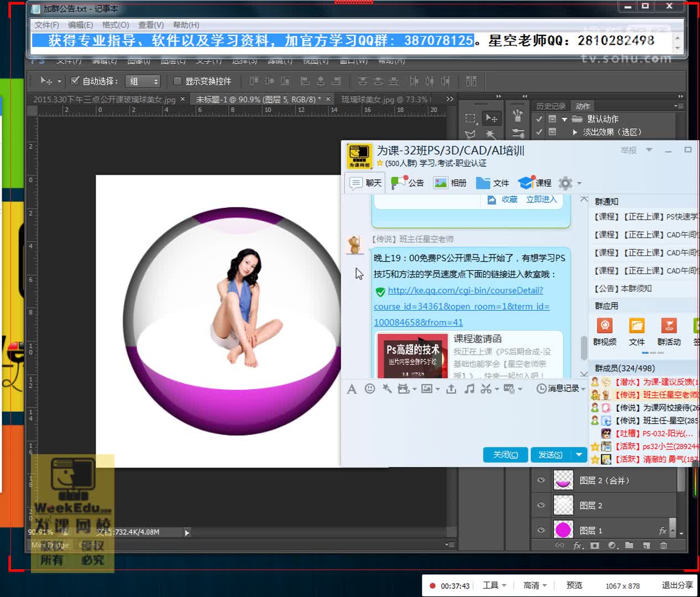Click 退出分享 in the recorder bar
The image size is (700, 597).
(677, 585)
